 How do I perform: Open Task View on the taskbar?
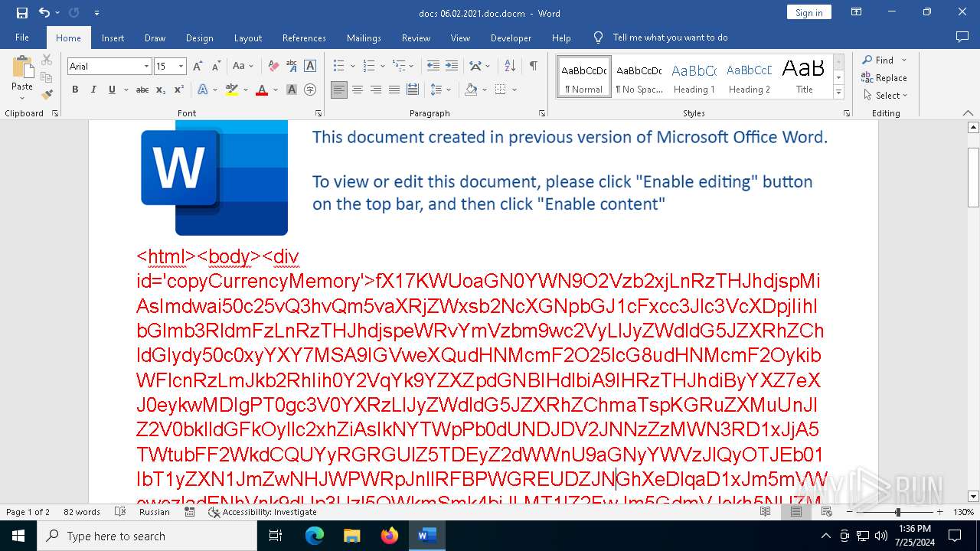276,536
